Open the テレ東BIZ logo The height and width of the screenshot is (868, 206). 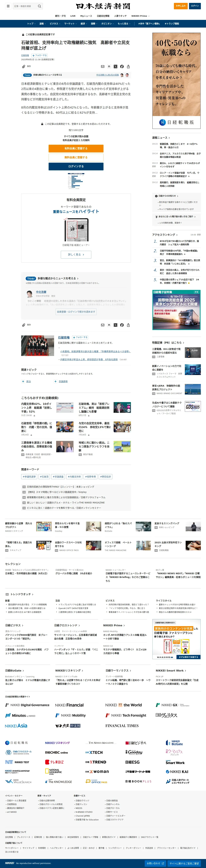click(54, 762)
